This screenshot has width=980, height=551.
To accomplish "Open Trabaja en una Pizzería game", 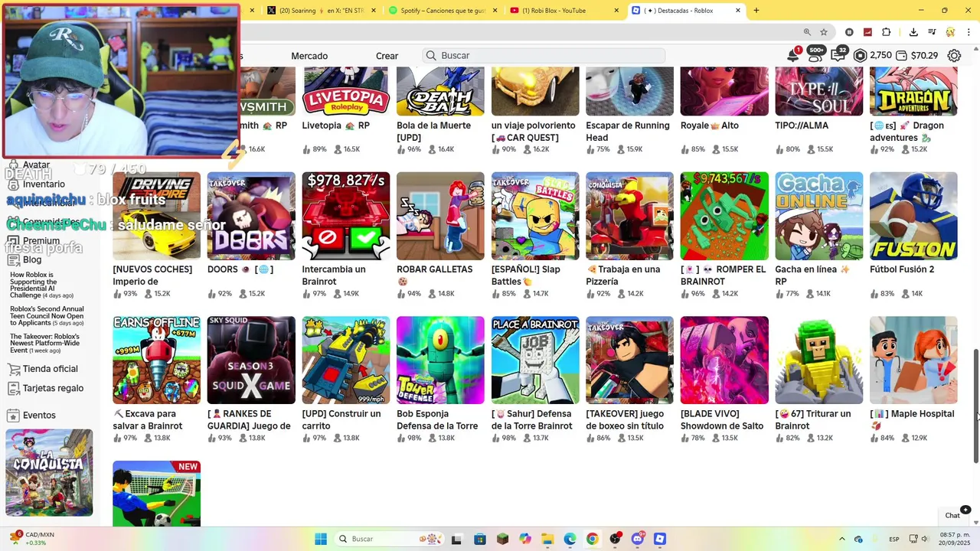I will click(630, 216).
